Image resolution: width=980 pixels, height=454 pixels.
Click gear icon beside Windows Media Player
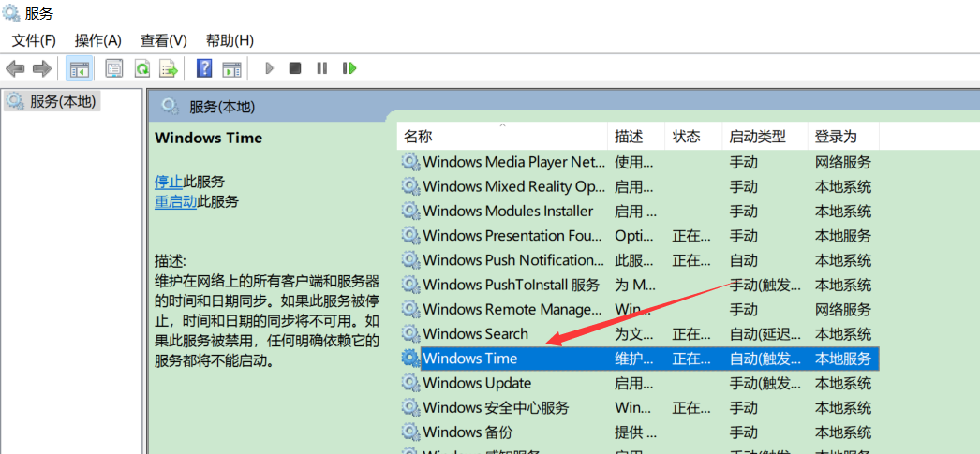click(x=410, y=162)
